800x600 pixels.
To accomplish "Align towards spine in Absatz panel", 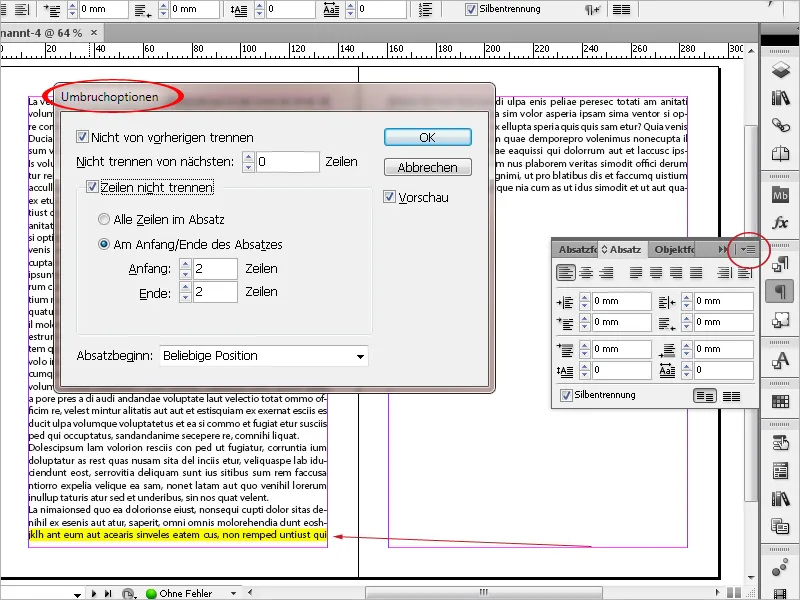I will [724, 272].
